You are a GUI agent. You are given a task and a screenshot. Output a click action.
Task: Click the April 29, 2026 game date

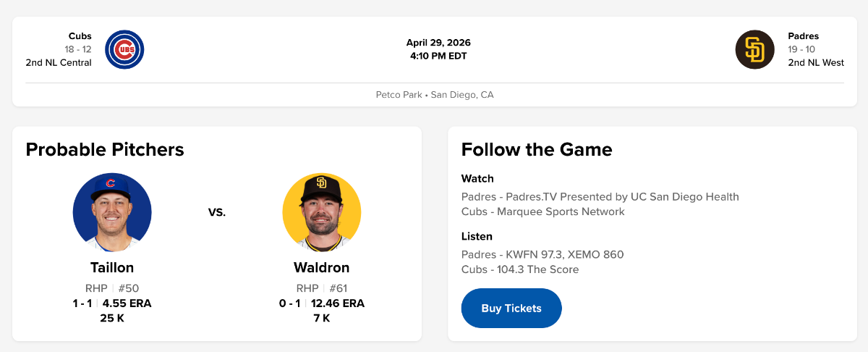coord(438,43)
